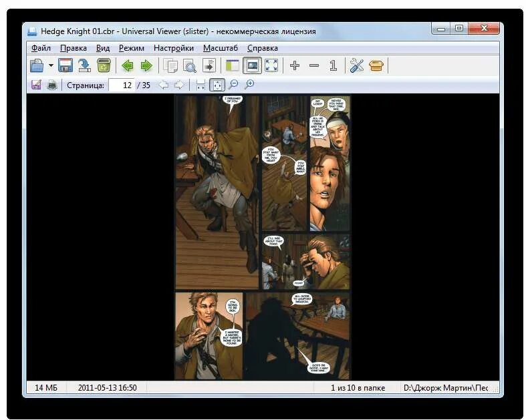Click the printer icon in page toolbar

52,85
